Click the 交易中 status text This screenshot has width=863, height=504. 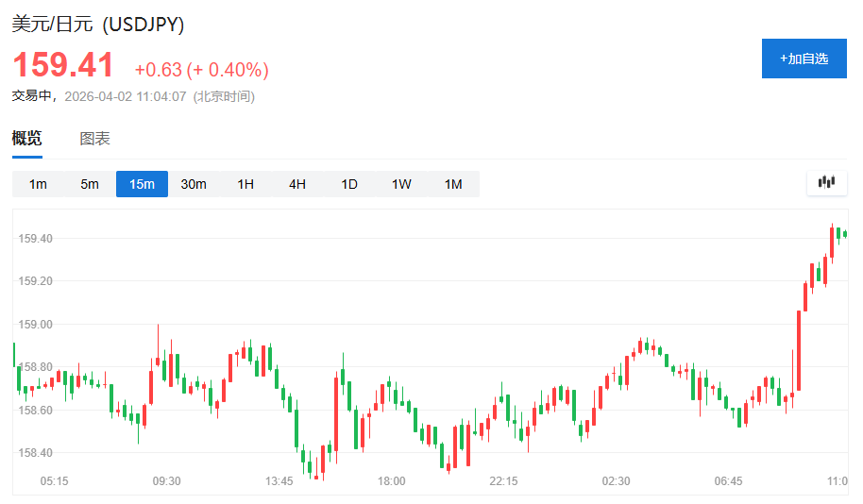click(x=32, y=95)
